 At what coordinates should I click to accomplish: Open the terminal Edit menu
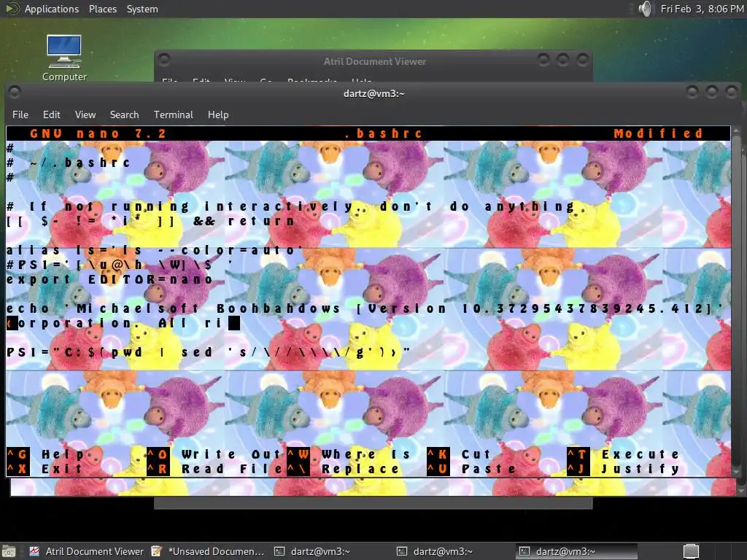pyautogui.click(x=52, y=114)
